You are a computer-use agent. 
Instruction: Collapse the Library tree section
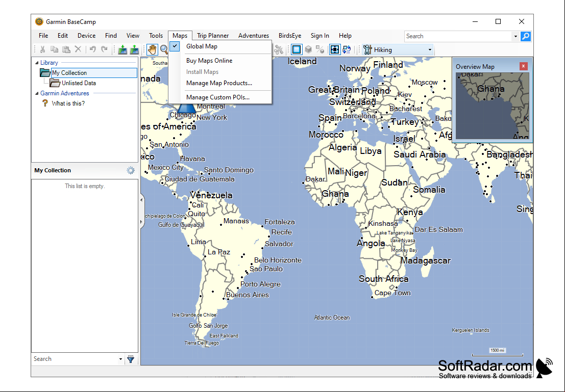[x=37, y=63]
